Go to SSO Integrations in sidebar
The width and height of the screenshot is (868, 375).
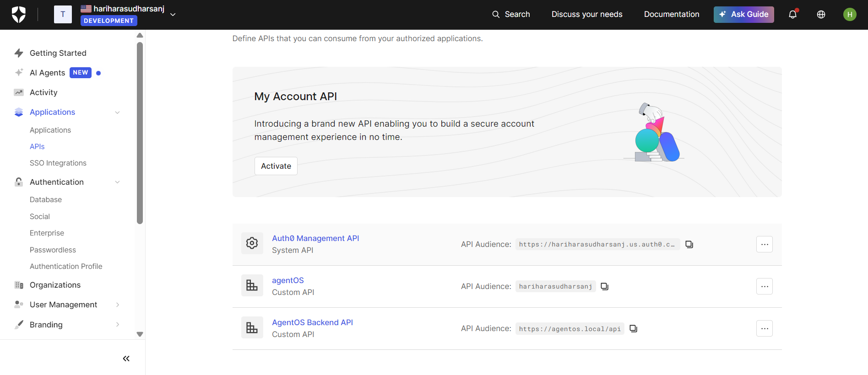58,163
